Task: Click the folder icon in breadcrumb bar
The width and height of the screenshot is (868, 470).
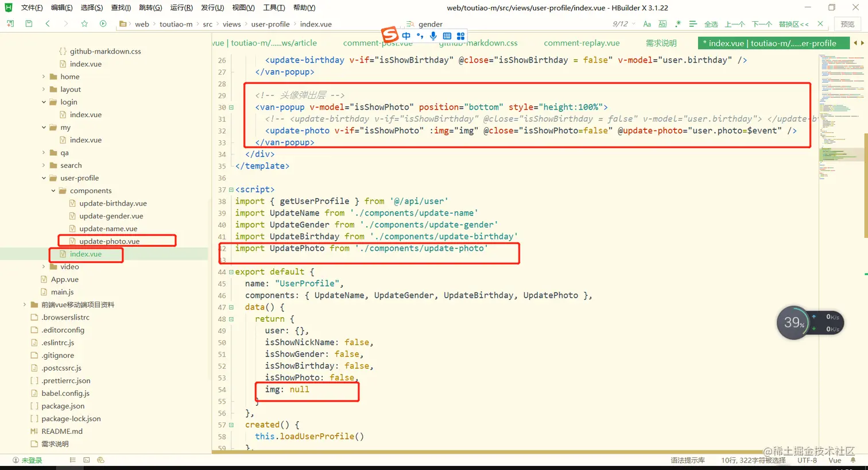Action: 123,24
